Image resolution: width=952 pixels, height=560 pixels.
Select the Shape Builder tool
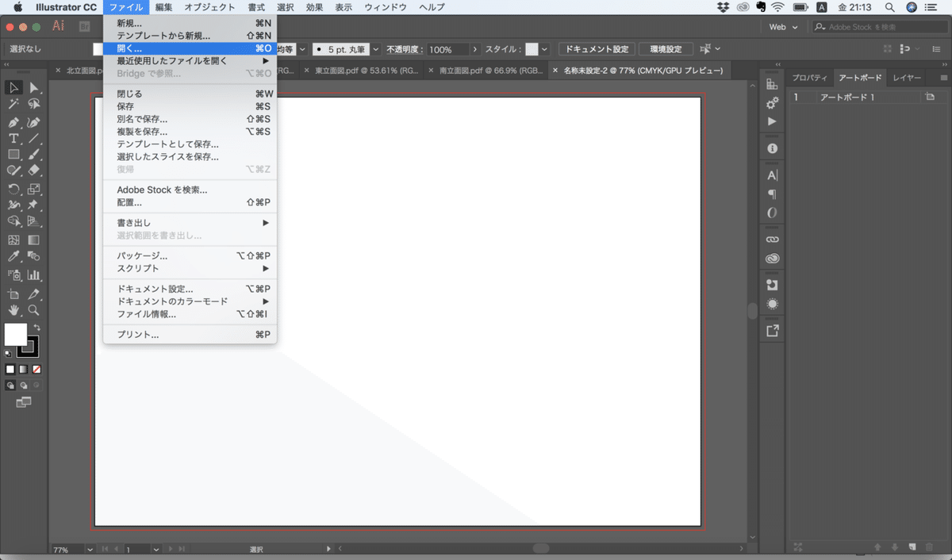pyautogui.click(x=13, y=221)
